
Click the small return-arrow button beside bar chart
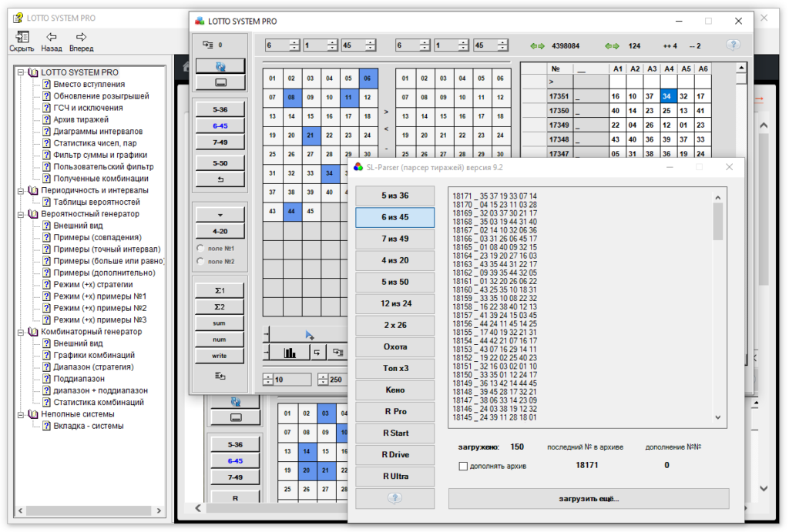[317, 353]
